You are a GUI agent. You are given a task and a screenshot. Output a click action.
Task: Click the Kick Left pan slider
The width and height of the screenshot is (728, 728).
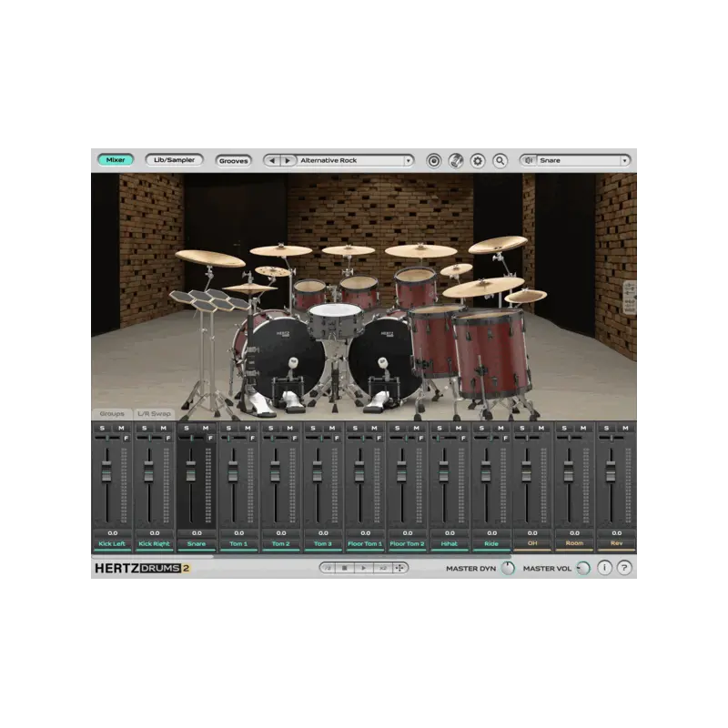click(x=107, y=438)
